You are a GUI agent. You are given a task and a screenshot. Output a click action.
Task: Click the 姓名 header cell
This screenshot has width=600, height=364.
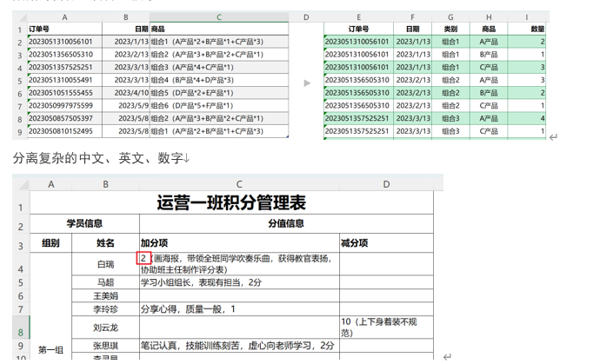[x=105, y=242]
